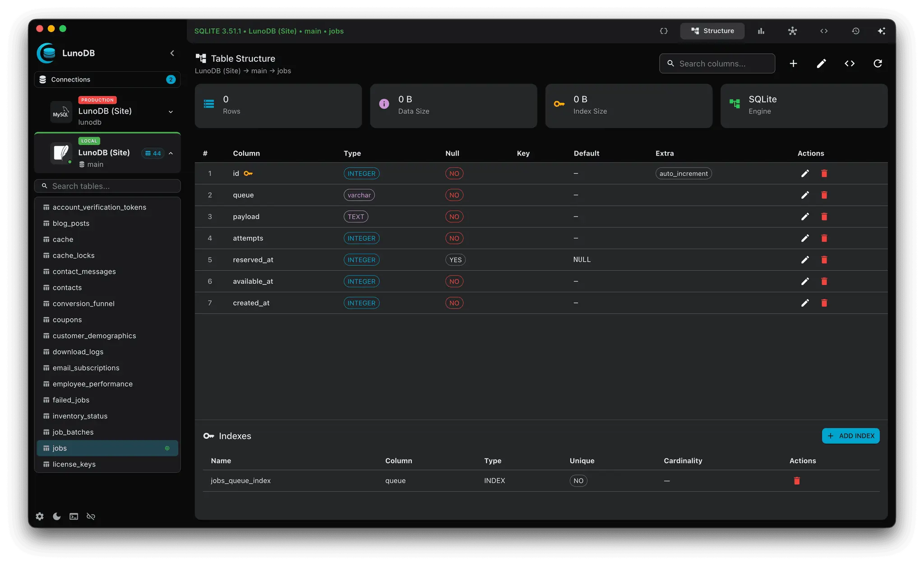Viewport: 924px width, 565px height.
Task: Edit the queue column
Action: 805,195
